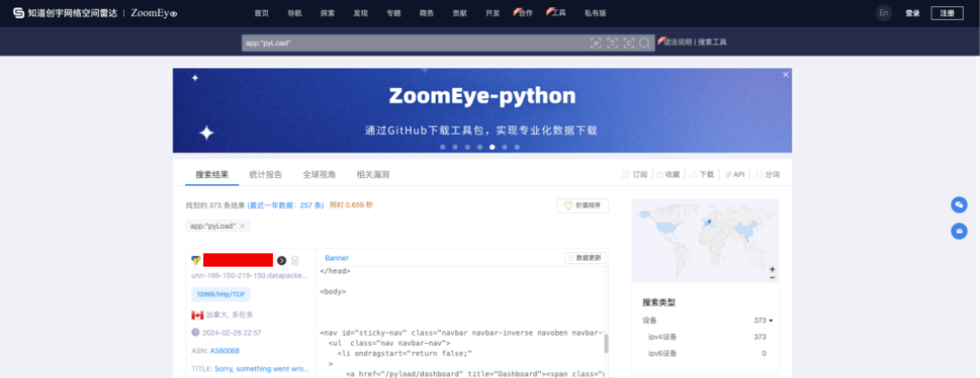
Task: Click the black arrow icon beside redacted IP
Action: tap(281, 260)
